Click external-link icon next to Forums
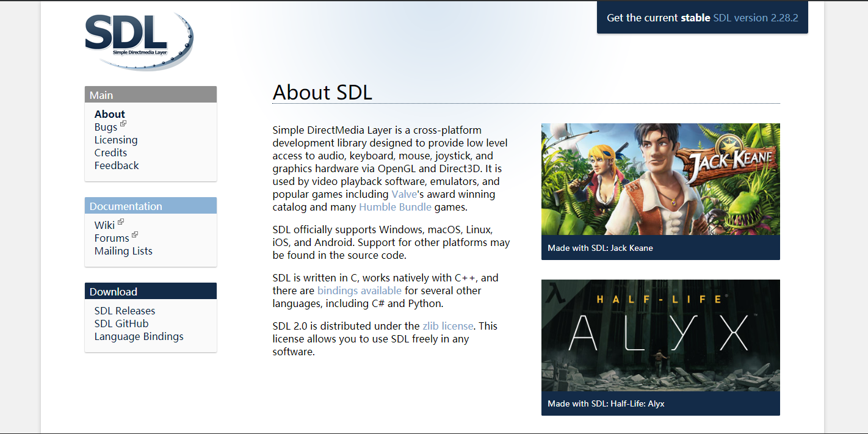The width and height of the screenshot is (868, 434). pyautogui.click(x=135, y=234)
